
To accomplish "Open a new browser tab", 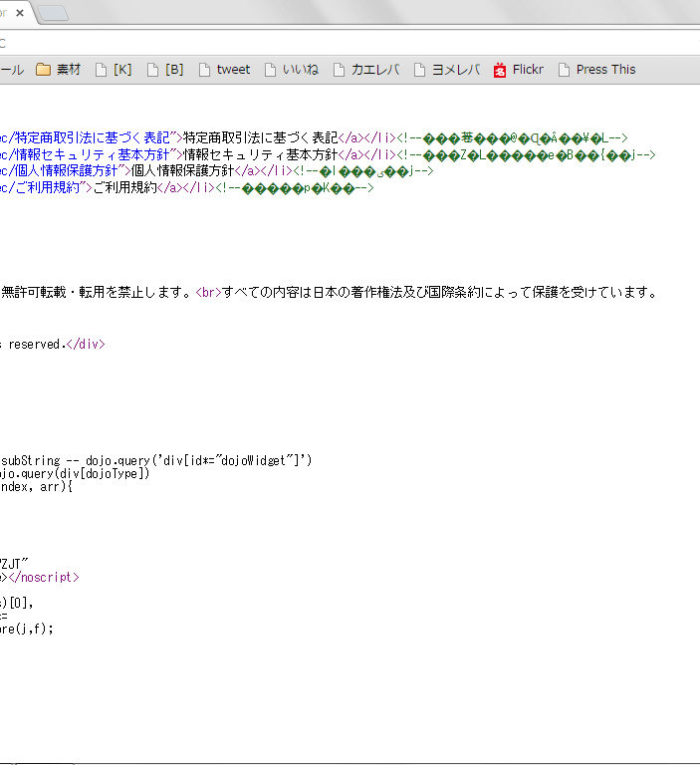I will 52,13.
